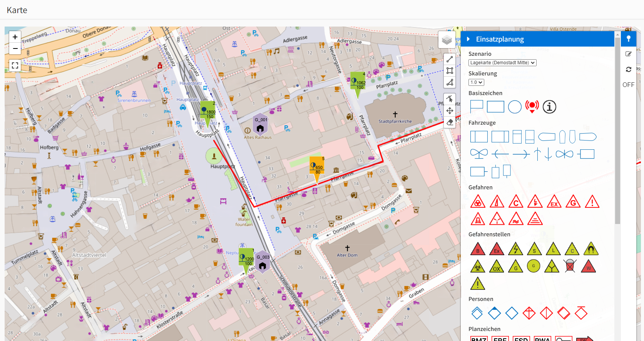Image resolution: width=644 pixels, height=341 pixels.
Task: Switch the map to fullscreen view
Action: pos(15,65)
